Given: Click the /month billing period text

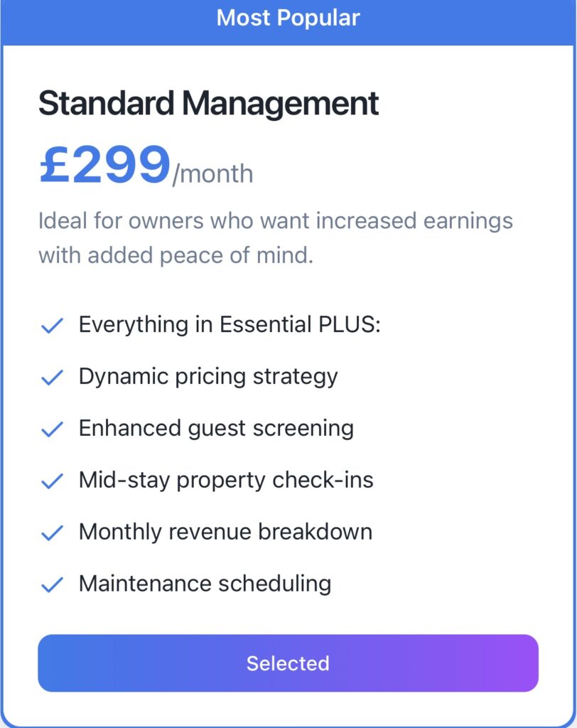Looking at the screenshot, I should point(212,173).
